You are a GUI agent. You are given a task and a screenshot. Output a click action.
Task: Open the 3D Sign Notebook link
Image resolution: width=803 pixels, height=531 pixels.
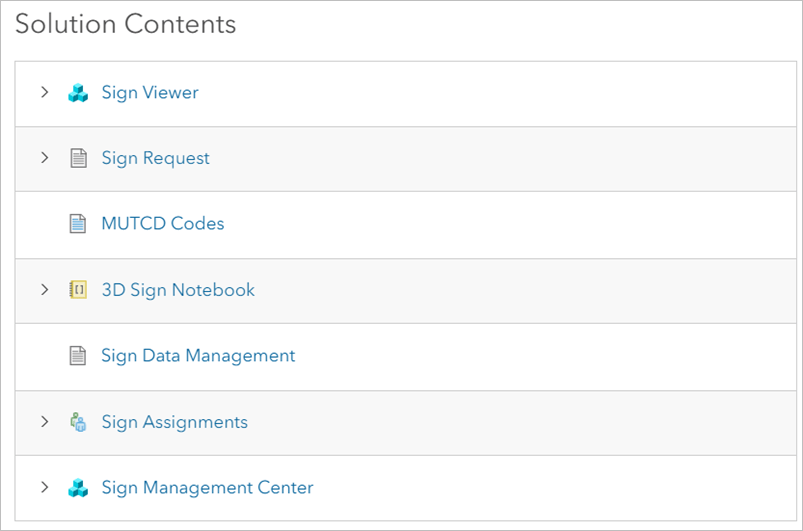(x=178, y=290)
